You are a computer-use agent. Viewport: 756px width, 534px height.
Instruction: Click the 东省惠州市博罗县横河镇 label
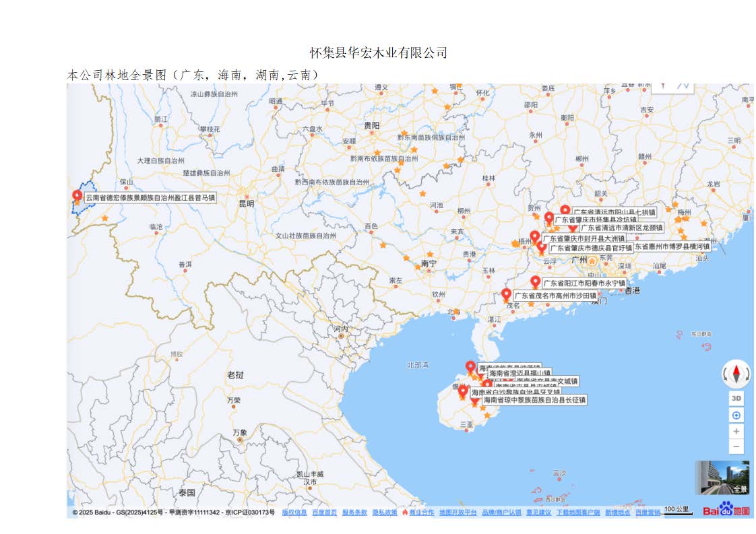[671, 247]
